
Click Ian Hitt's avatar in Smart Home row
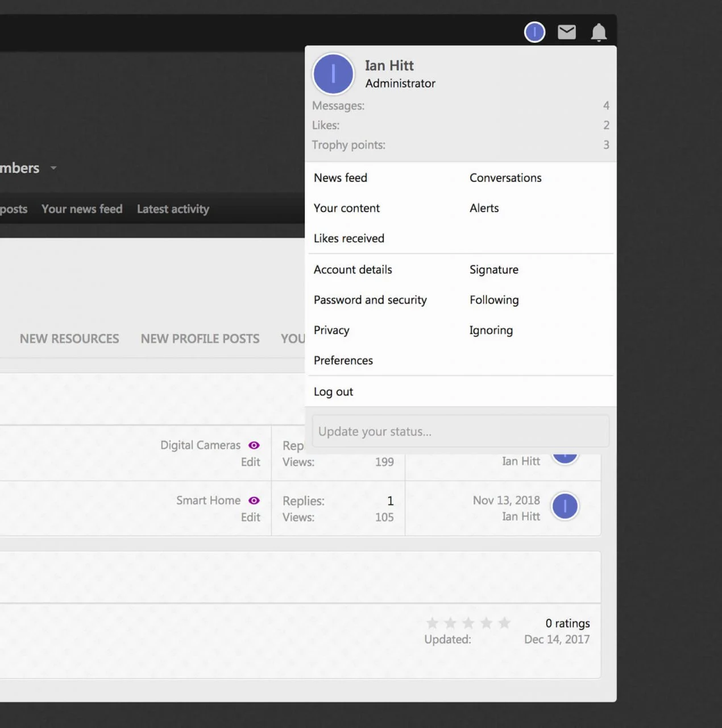[x=565, y=506]
